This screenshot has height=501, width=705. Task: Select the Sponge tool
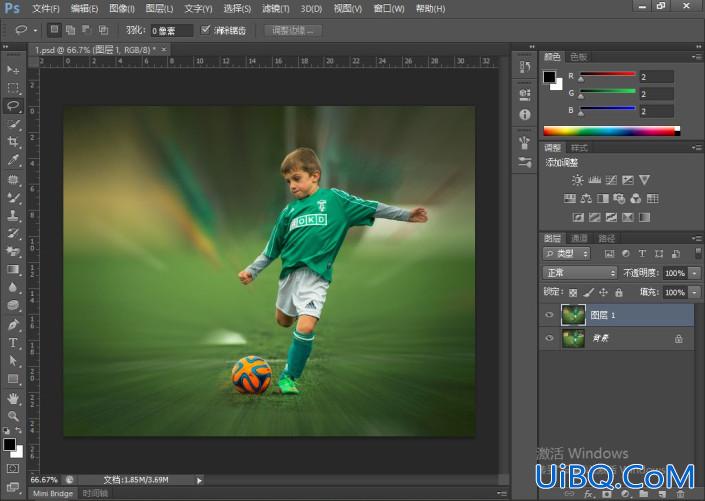13,305
